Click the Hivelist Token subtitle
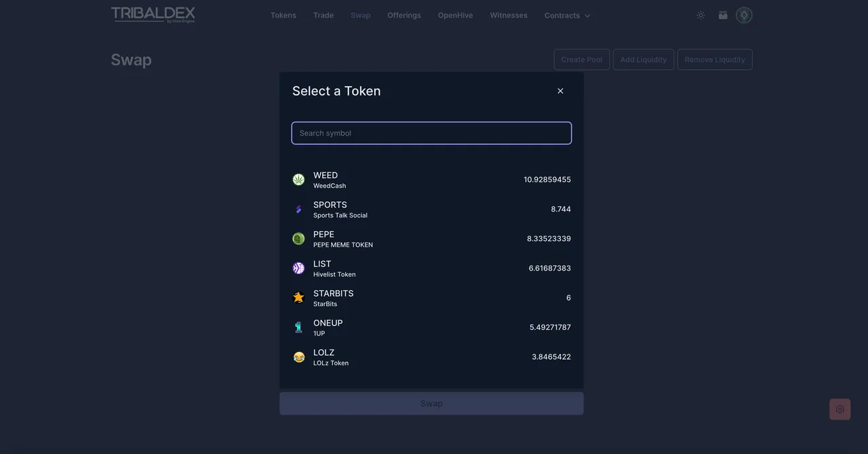 pos(334,274)
